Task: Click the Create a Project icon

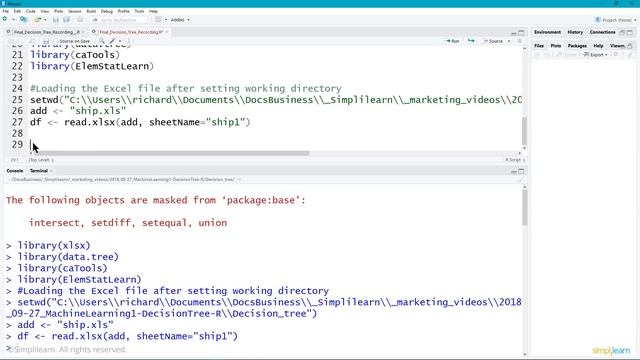Action: [24, 20]
